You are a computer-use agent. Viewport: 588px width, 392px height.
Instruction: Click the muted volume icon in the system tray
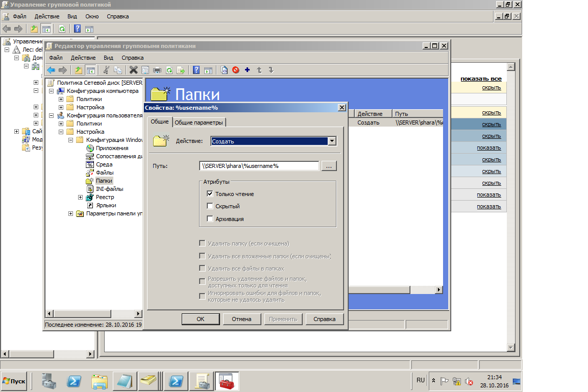(x=469, y=381)
